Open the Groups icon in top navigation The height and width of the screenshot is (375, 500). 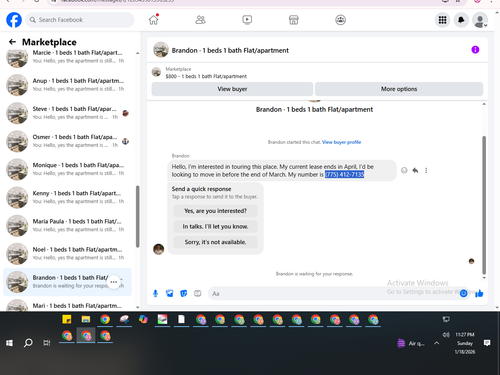[x=340, y=20]
